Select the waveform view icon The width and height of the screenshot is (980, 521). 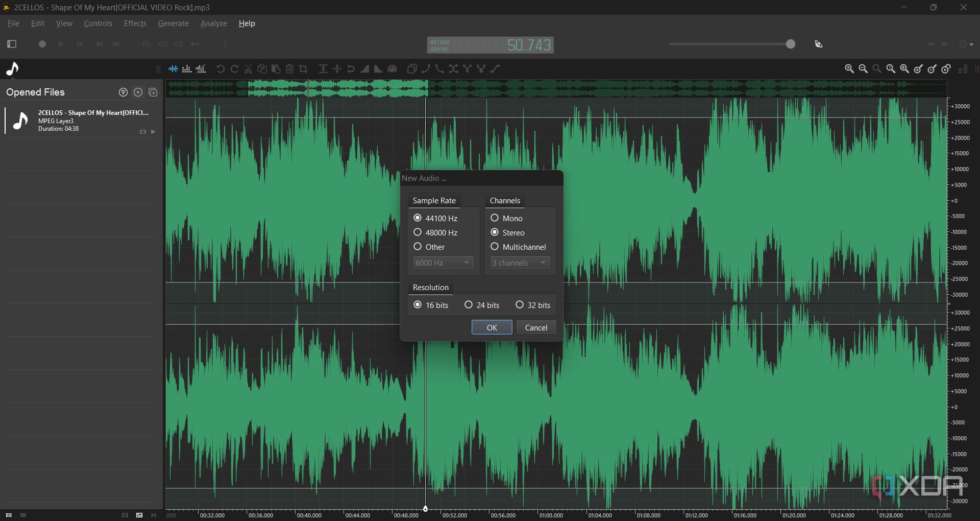[x=174, y=69]
